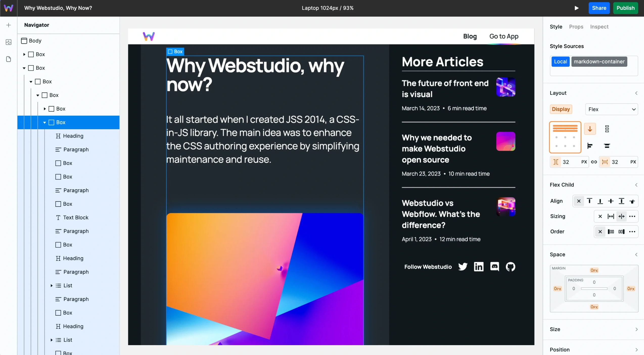Click the GitHub icon in Follow Webstudio
Image resolution: width=644 pixels, height=355 pixels.
510,267
